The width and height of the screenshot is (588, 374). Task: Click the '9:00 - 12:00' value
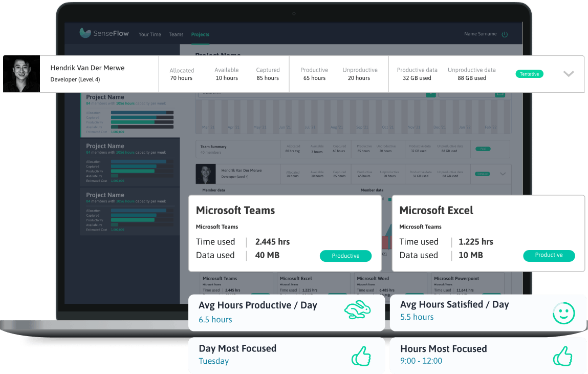coord(421,361)
